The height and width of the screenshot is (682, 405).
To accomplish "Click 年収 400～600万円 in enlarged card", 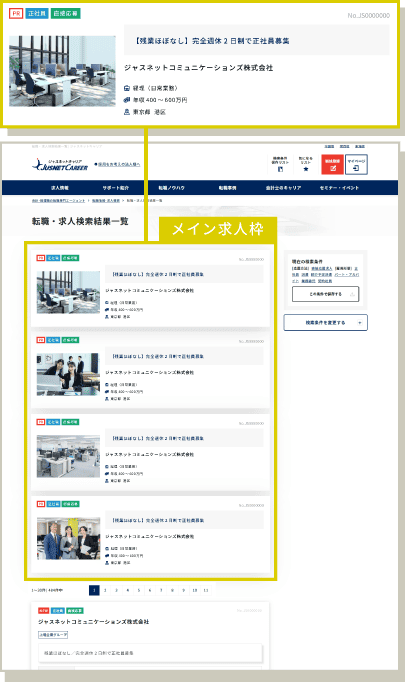I will (x=160, y=100).
